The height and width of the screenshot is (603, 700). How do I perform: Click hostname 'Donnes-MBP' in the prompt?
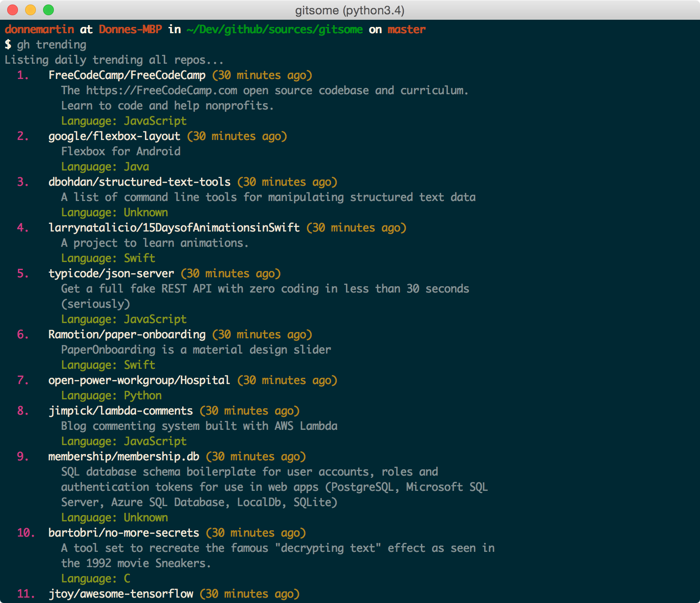(x=130, y=29)
